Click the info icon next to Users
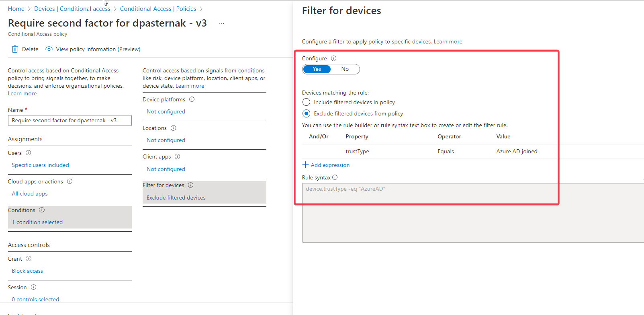 point(29,153)
